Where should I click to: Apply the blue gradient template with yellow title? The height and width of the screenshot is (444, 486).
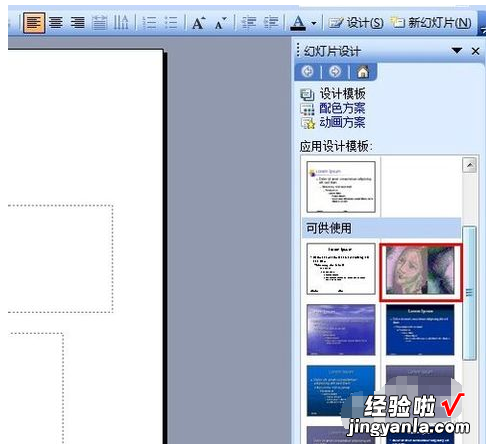coord(341,390)
